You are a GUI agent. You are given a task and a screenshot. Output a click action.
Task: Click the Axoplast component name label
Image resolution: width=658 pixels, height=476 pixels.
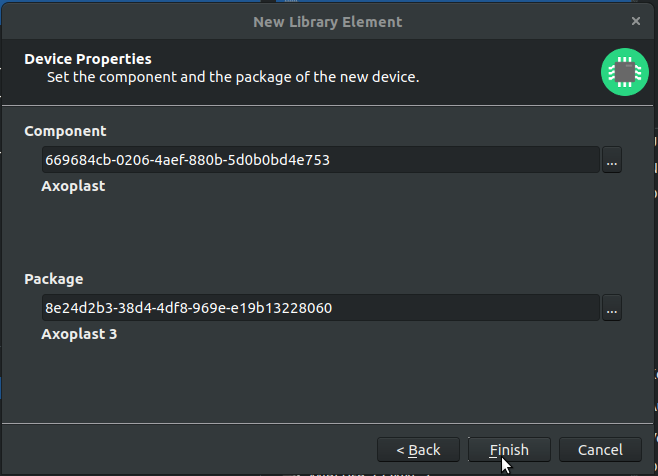click(73, 186)
